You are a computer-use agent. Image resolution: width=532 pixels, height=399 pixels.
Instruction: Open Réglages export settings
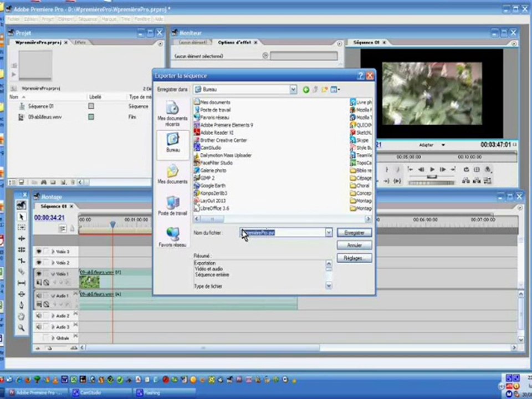pos(354,258)
